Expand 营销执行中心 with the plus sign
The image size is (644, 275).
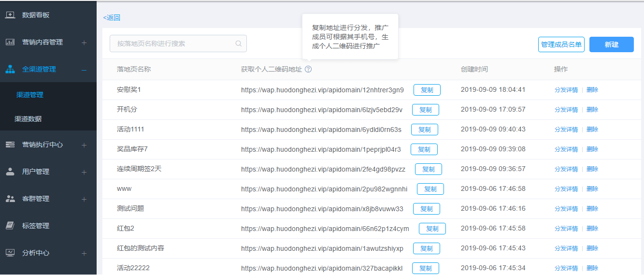(x=84, y=145)
